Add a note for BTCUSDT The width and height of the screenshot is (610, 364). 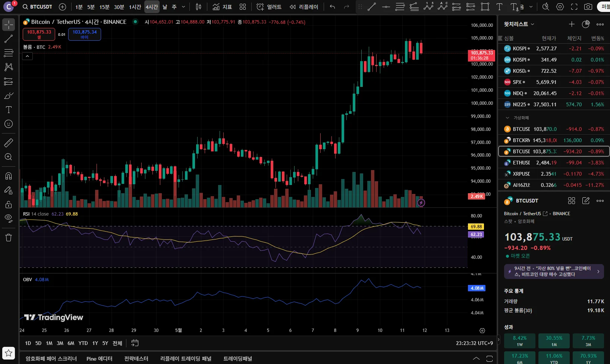click(x=586, y=201)
